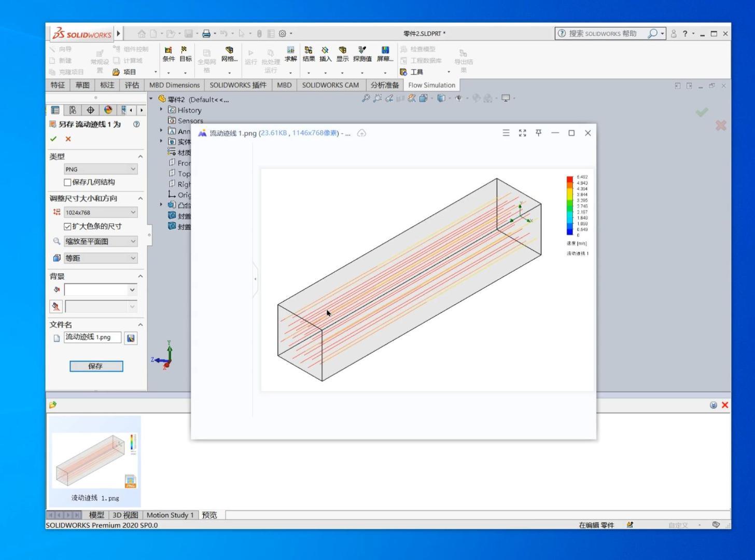This screenshot has width=755, height=560.
Task: Expand the History item in feature tree
Action: point(161,110)
